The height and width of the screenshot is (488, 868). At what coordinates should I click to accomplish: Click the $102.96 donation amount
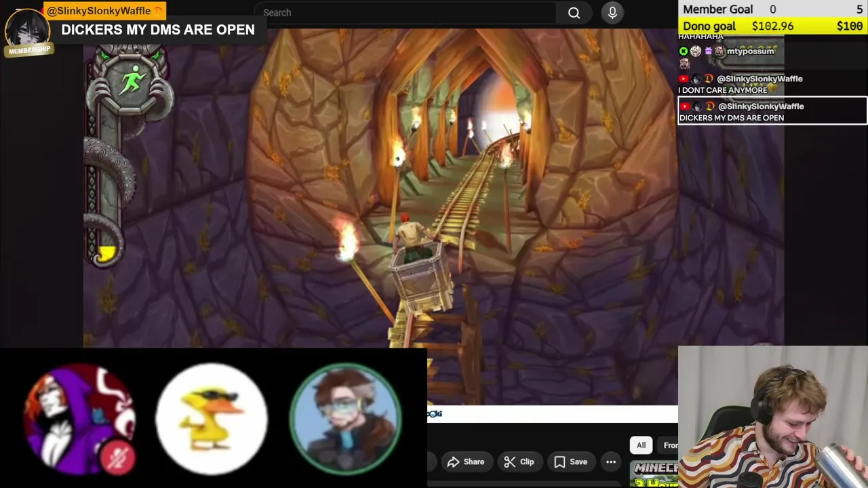click(772, 26)
